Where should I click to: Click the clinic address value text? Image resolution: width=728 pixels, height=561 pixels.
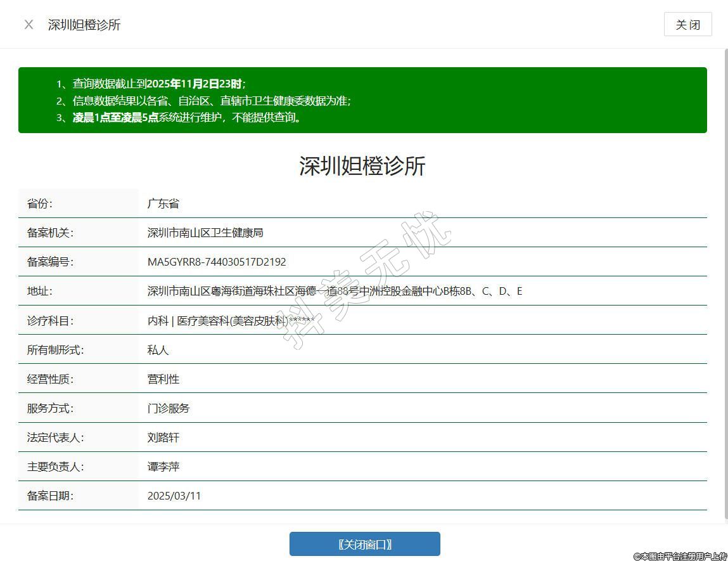pyautogui.click(x=335, y=291)
